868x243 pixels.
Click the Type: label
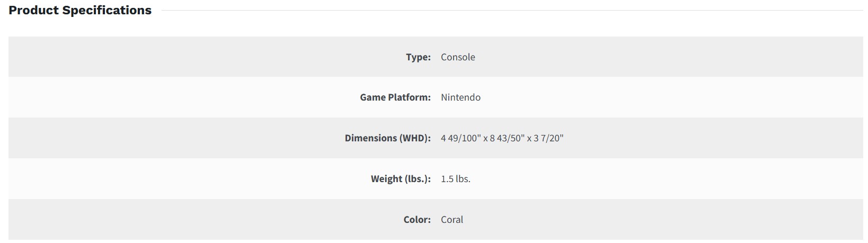(x=418, y=57)
